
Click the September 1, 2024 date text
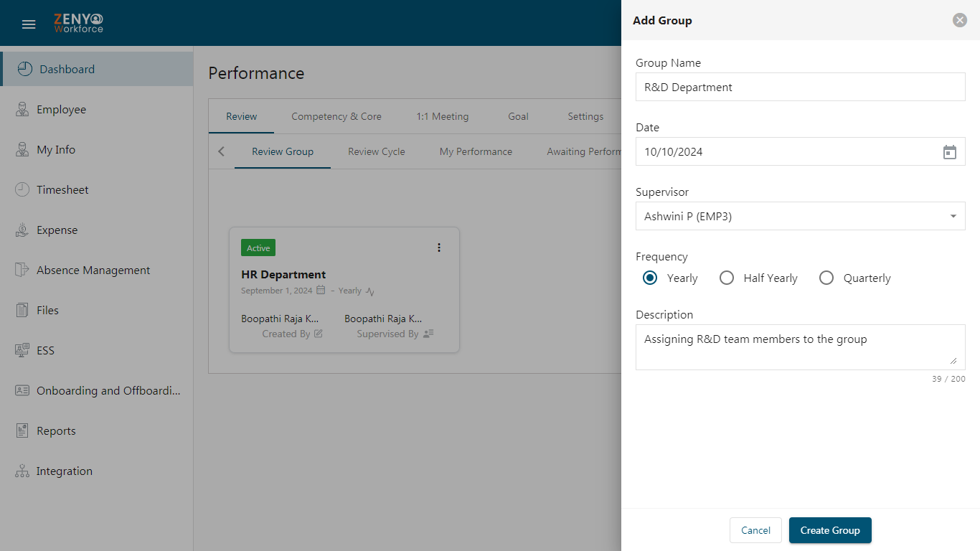[277, 291]
